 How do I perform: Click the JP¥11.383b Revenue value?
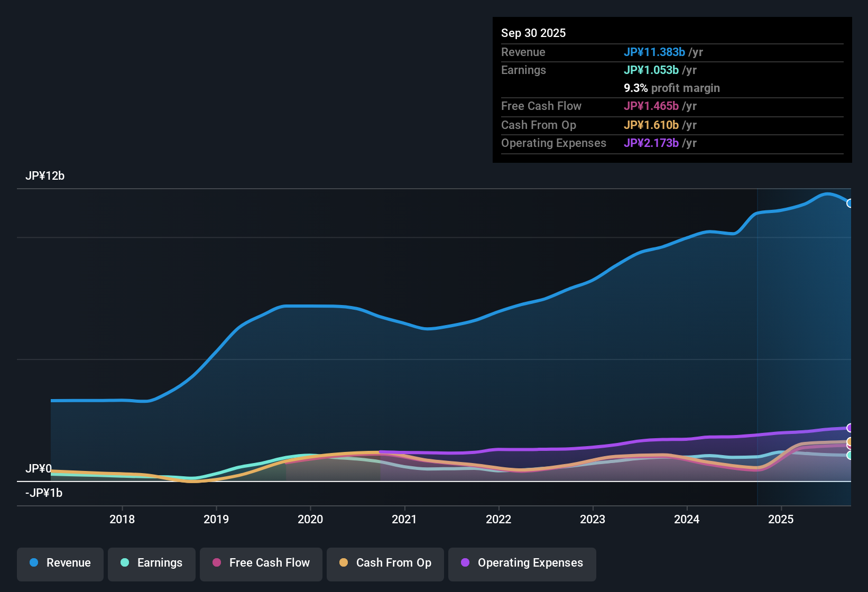tap(655, 52)
